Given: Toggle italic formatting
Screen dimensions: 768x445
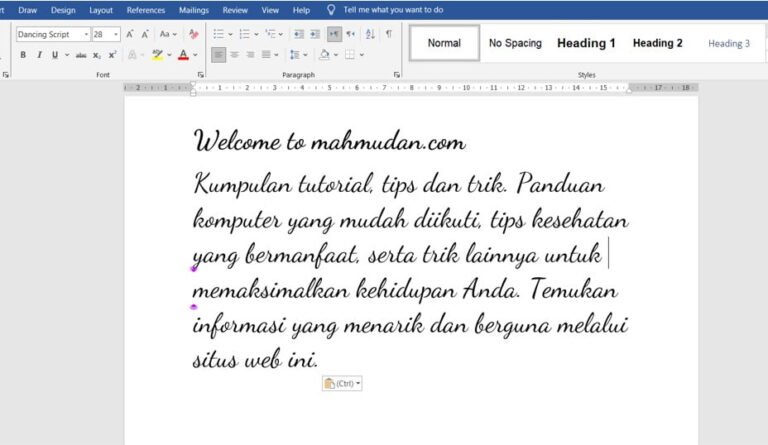Looking at the screenshot, I should [x=39, y=55].
